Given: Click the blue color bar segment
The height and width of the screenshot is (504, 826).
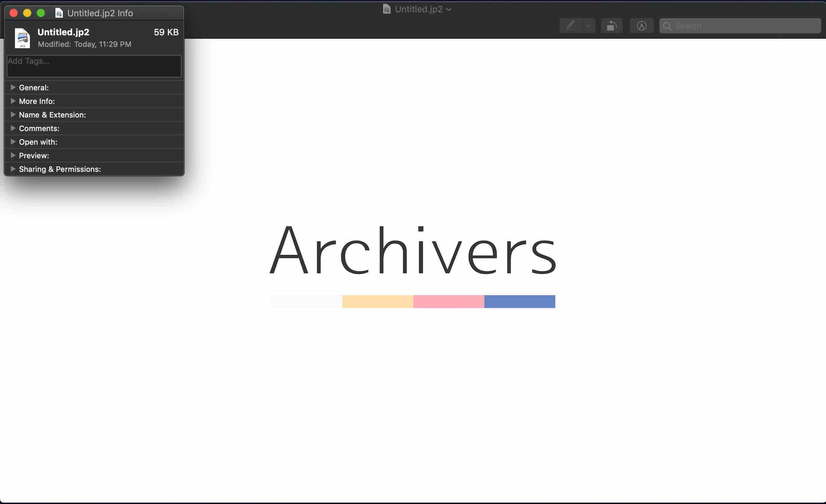Looking at the screenshot, I should pyautogui.click(x=519, y=301).
